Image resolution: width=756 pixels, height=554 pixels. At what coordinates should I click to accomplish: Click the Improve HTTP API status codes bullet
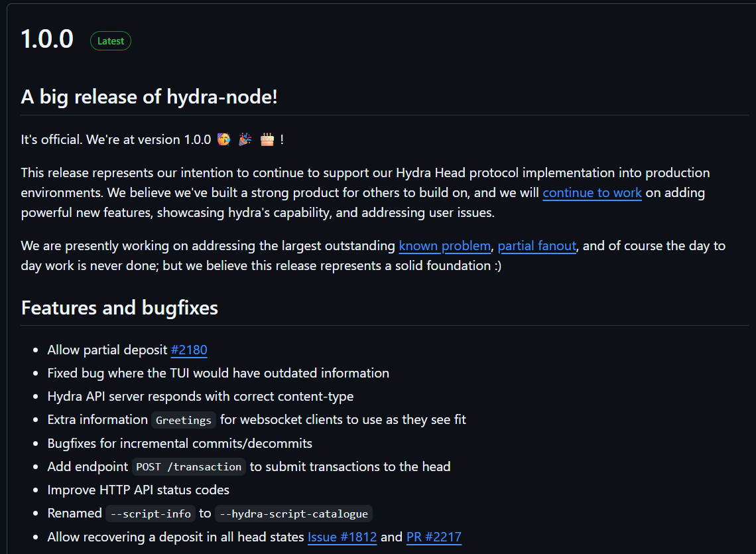click(138, 490)
